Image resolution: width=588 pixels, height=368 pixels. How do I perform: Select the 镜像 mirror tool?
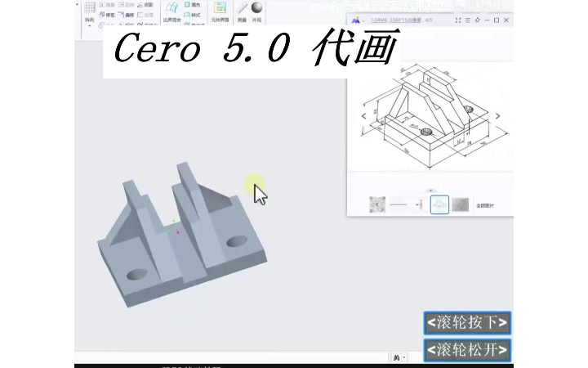point(107,5)
